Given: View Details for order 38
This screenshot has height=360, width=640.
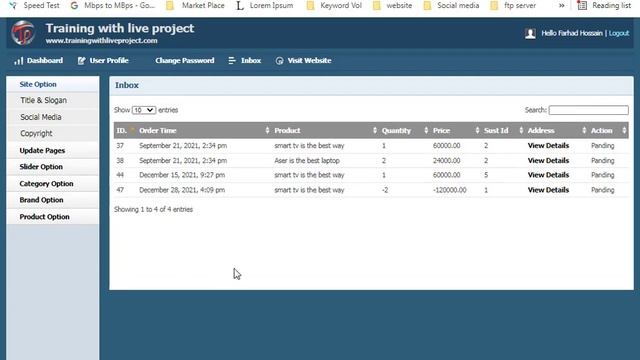Looking at the screenshot, I should tap(548, 160).
